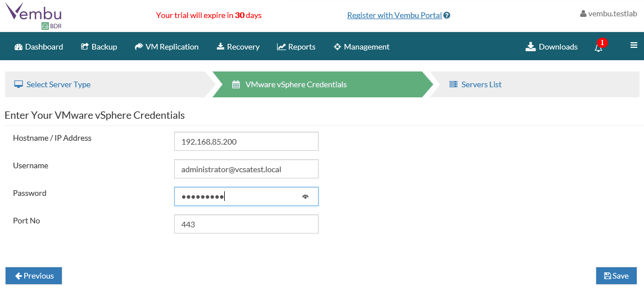This screenshot has width=644, height=296.
Task: Open the VM Replication menu
Action: (x=166, y=47)
